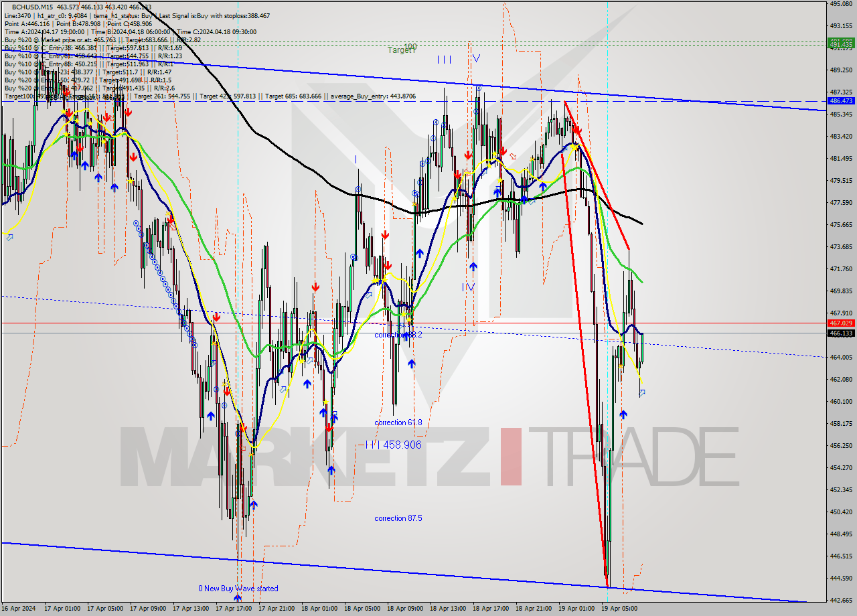Click the 442.665 price axis value
This screenshot has width=857, height=616.
(x=841, y=601)
